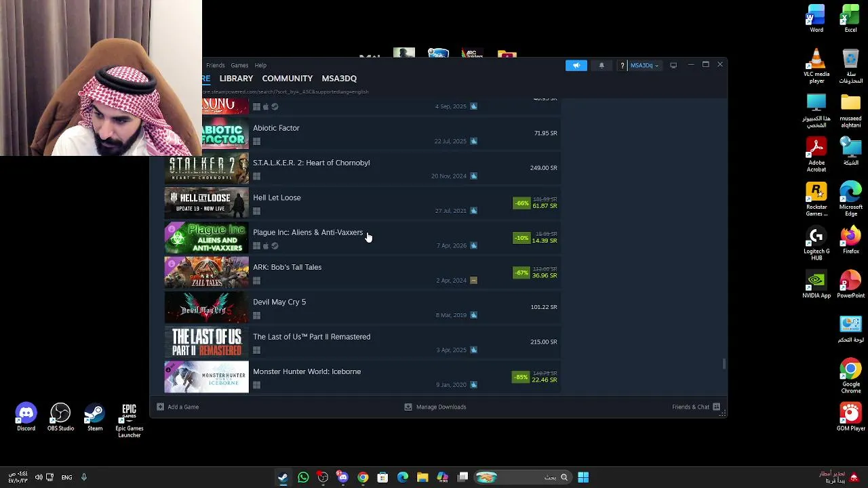Click the 71.95 SR price for Abiotic Factor
Image resolution: width=868 pixels, height=488 pixels.
pyautogui.click(x=545, y=133)
